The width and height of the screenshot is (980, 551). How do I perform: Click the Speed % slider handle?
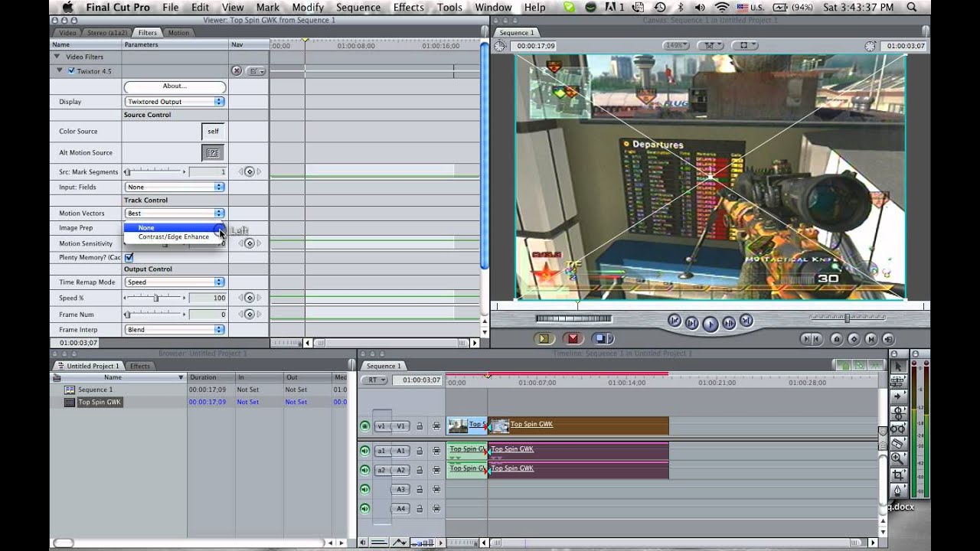[156, 298]
